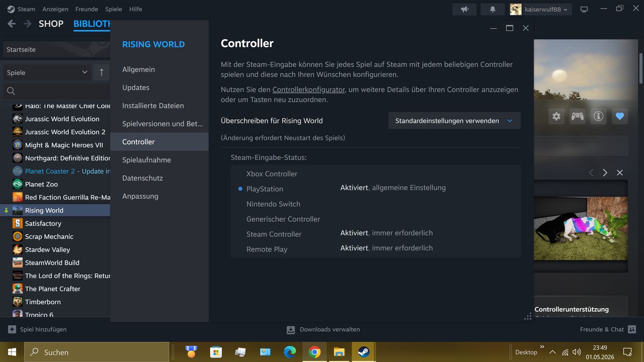Viewport: 644px width, 362px height.
Task: Select Jurassic World Evolution 2 in library
Action: coord(65,132)
